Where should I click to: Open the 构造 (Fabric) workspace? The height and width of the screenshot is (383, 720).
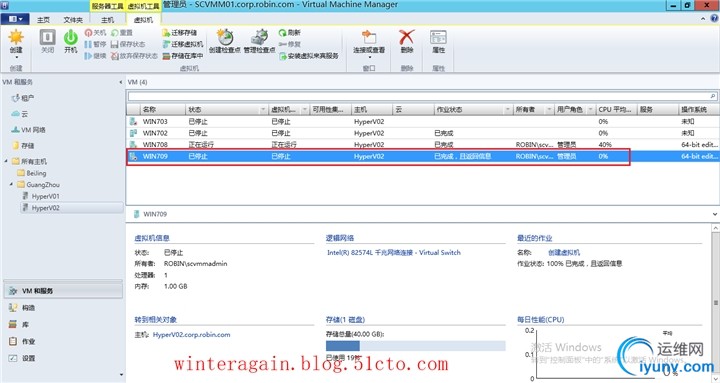coord(63,307)
